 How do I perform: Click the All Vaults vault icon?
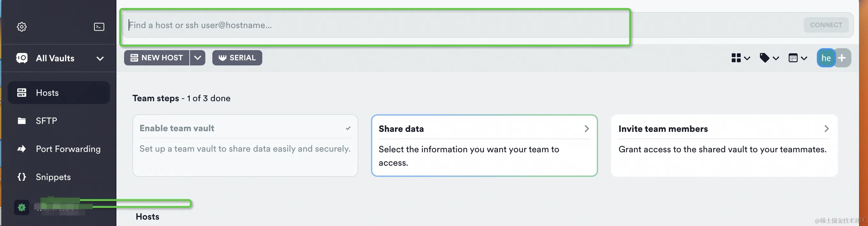22,58
